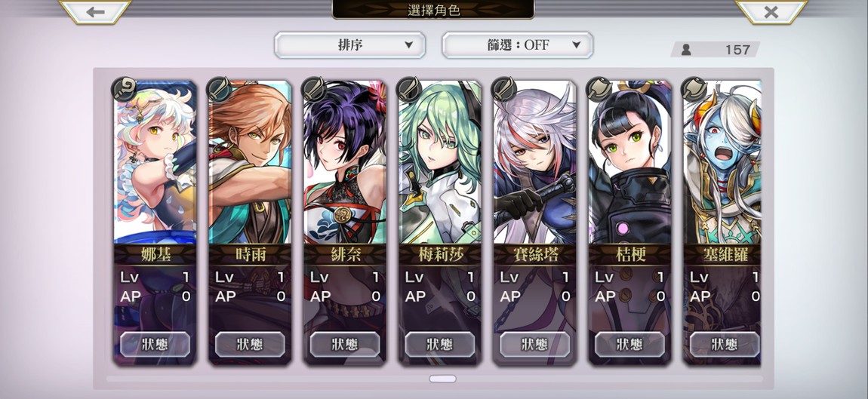Click the 狀態 button under 娜基
Viewport: 868px width, 399px height.
pyautogui.click(x=155, y=344)
